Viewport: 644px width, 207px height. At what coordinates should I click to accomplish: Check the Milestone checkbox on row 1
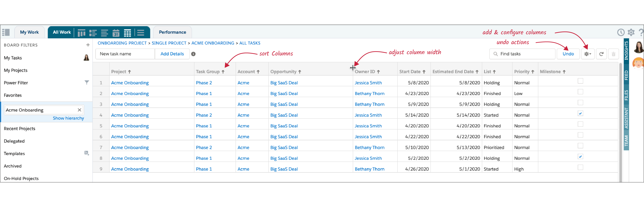click(580, 81)
